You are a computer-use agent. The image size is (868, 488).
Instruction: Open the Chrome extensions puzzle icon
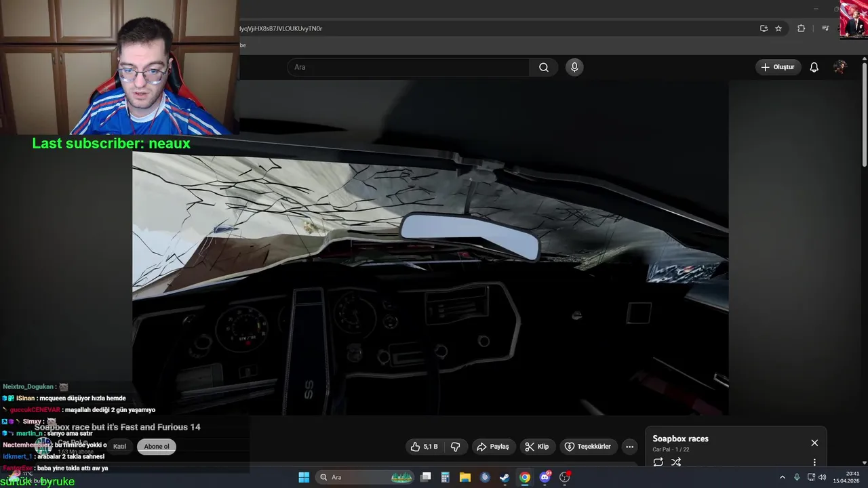[802, 28]
